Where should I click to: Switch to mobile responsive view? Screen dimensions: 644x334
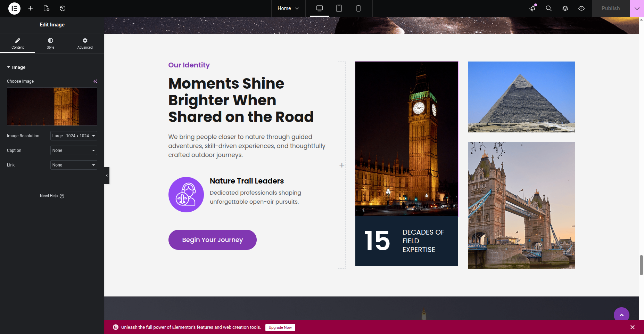(358, 8)
